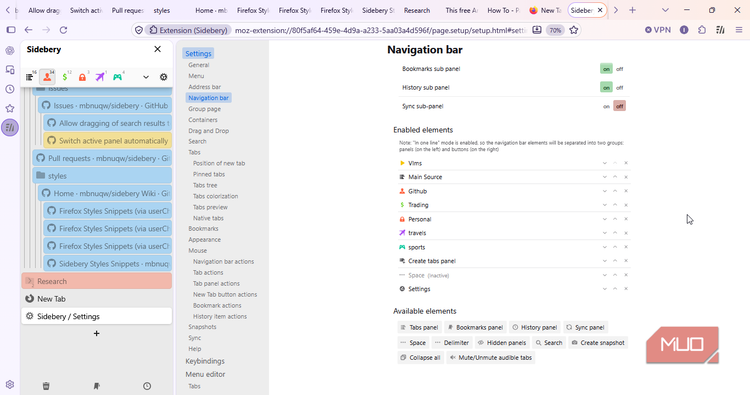Move travels element up
Screen dimensions: 750x395
pos(615,233)
